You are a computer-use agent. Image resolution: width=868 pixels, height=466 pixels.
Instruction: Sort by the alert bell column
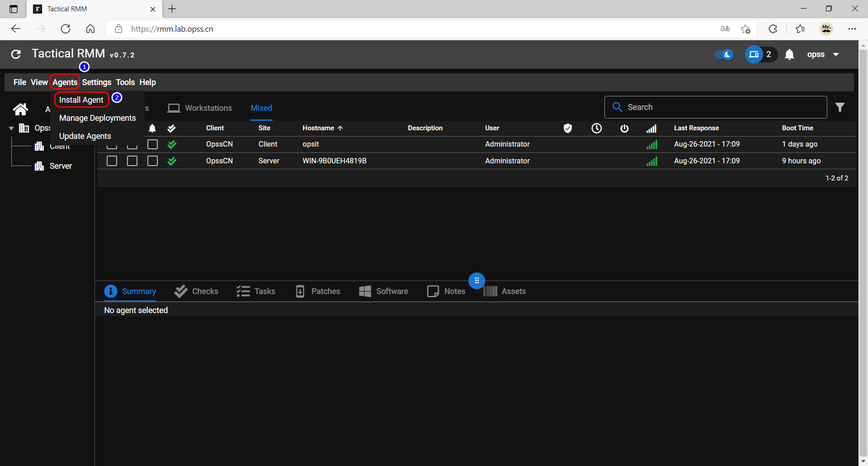tap(152, 128)
